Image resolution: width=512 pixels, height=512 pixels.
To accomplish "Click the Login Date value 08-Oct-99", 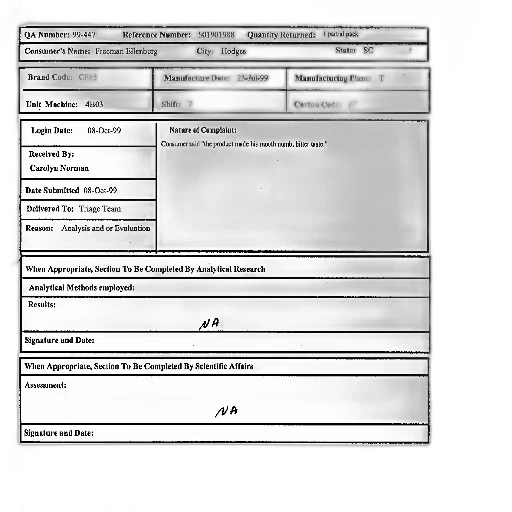I will point(104,130).
